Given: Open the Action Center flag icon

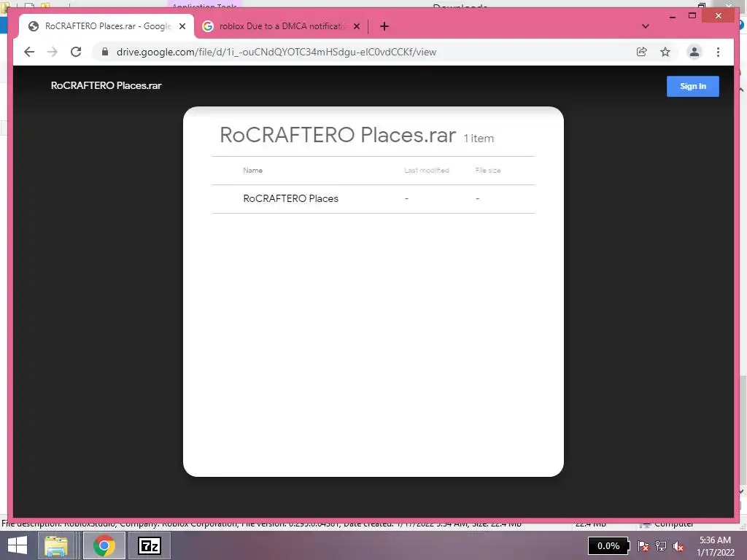Looking at the screenshot, I should click(643, 546).
